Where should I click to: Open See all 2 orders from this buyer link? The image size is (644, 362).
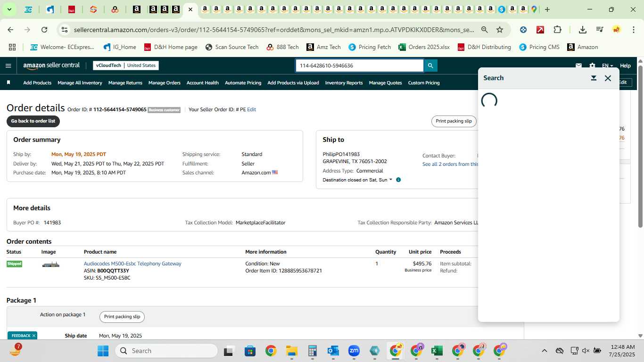pos(450,164)
